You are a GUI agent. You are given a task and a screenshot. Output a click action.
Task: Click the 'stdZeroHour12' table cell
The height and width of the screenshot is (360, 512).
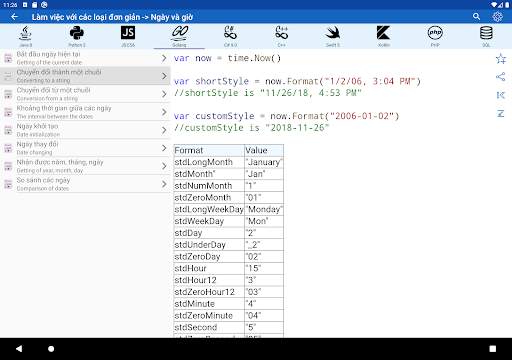tap(209, 292)
